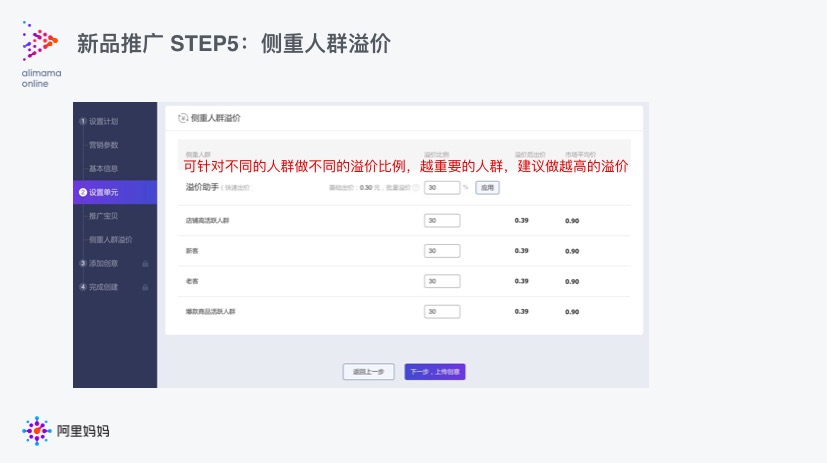Viewport: 827px width, 463px height.
Task: Select 侧重人群溢价 in the sidebar
Action: [x=110, y=240]
